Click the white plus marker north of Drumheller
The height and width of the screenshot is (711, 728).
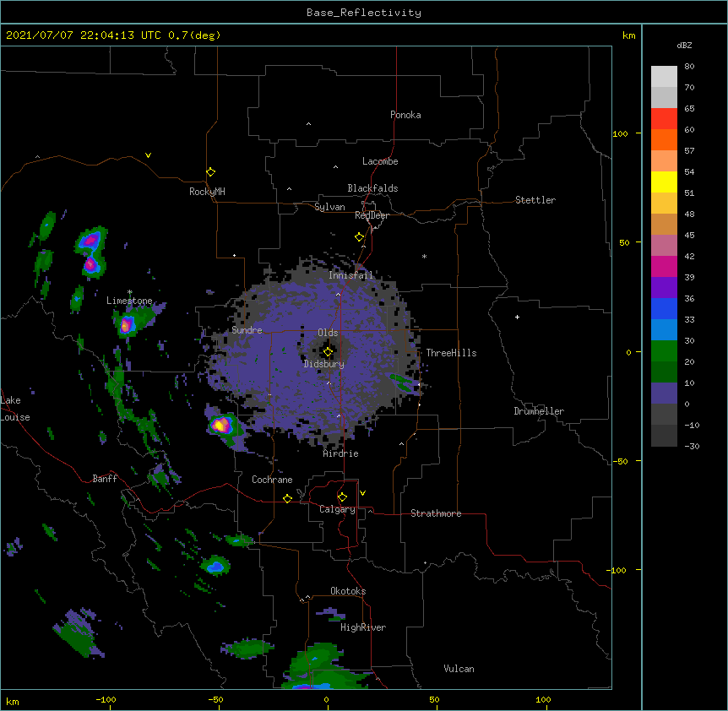coord(517,317)
